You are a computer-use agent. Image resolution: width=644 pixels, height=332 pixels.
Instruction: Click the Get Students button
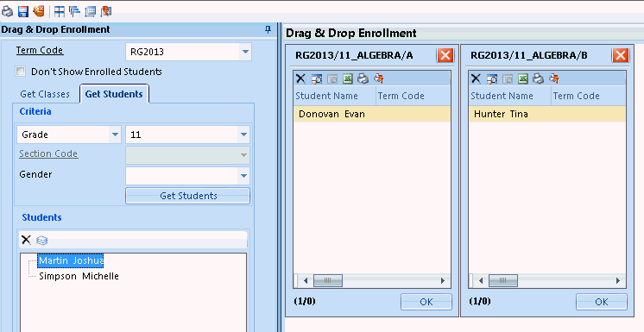point(187,196)
